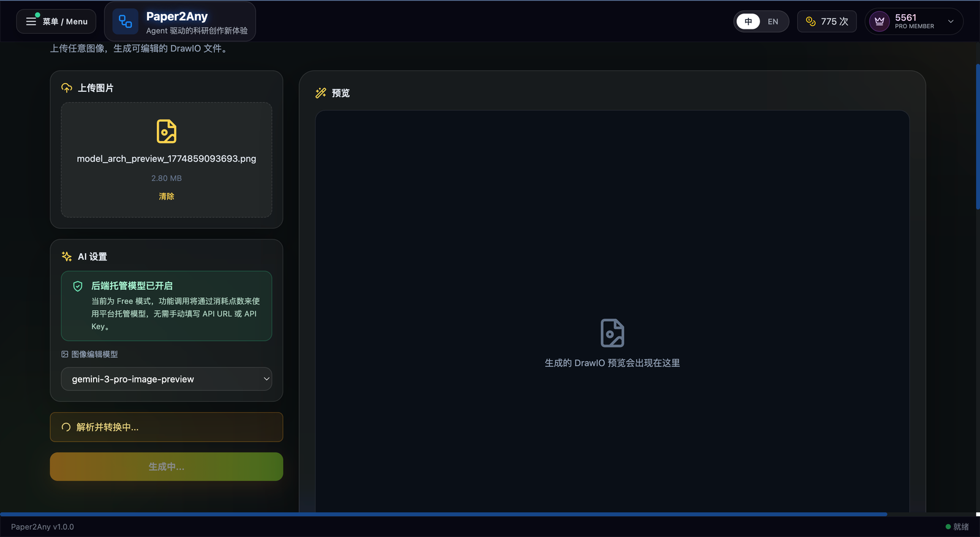The height and width of the screenshot is (537, 980).
Task: Click the uploaded image file icon
Action: tap(166, 131)
